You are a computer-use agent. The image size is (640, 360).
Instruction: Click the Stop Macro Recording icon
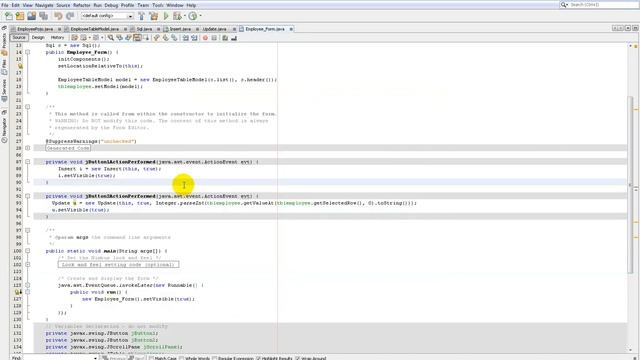(214, 38)
